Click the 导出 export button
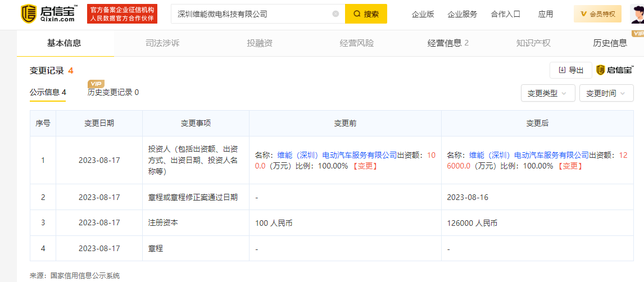Image resolution: width=644 pixels, height=282 pixels. [571, 70]
